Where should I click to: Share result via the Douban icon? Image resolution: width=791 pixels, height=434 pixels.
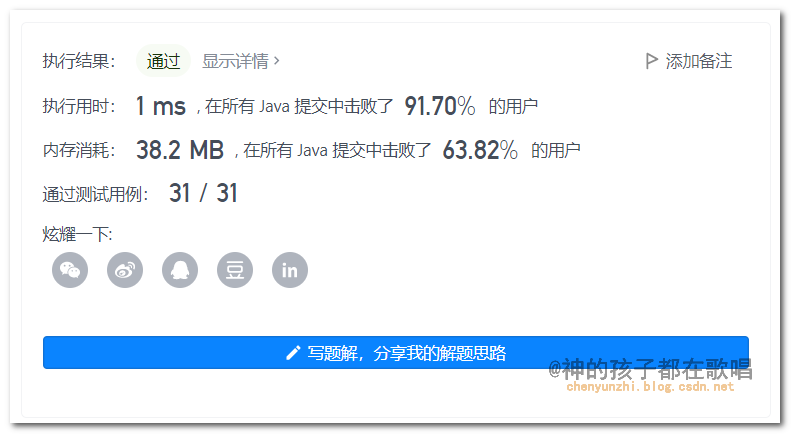point(235,270)
